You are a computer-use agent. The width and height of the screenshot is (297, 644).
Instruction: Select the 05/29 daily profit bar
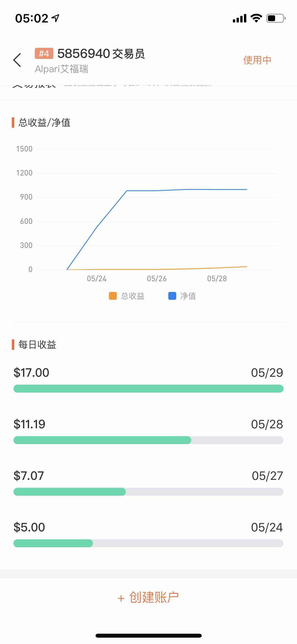coord(148,389)
